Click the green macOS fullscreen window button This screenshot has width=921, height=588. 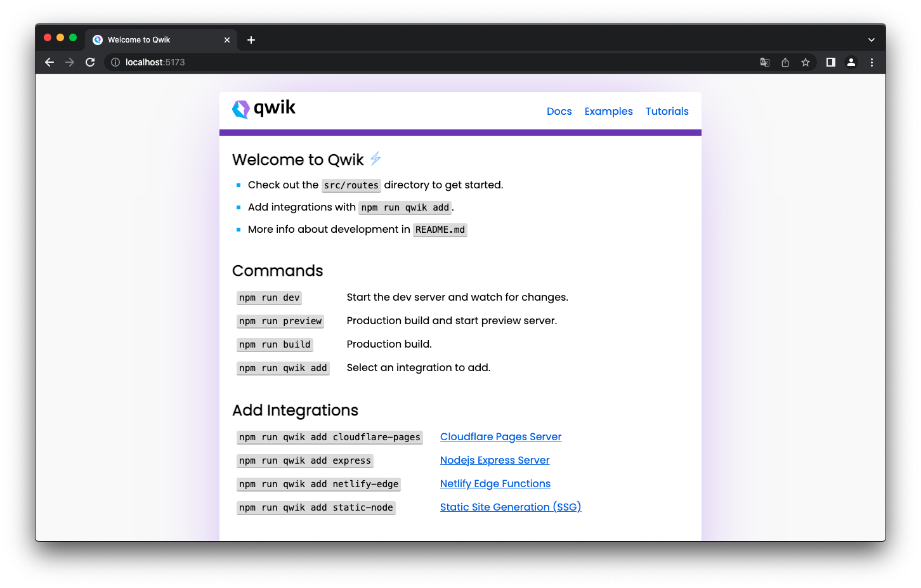point(73,38)
